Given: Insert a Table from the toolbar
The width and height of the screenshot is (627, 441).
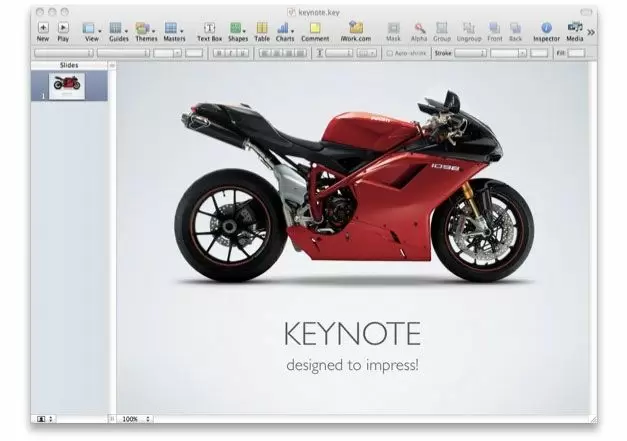Looking at the screenshot, I should point(262,28).
